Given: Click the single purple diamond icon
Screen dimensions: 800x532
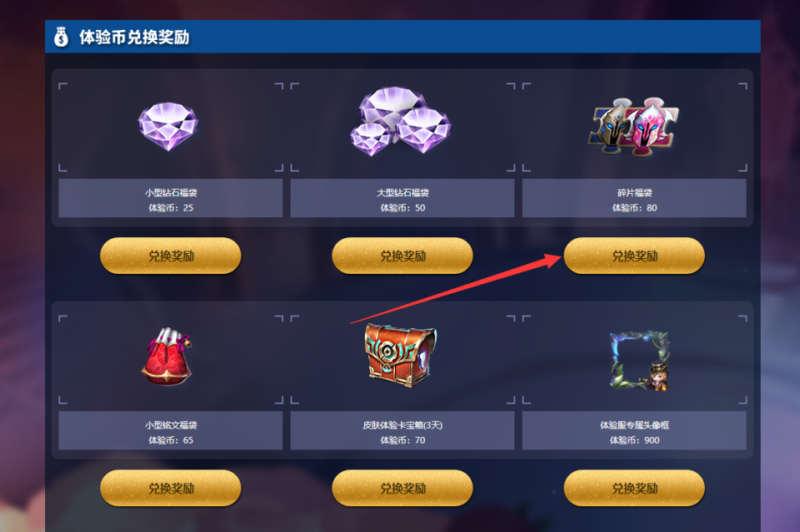Looking at the screenshot, I should tap(167, 127).
